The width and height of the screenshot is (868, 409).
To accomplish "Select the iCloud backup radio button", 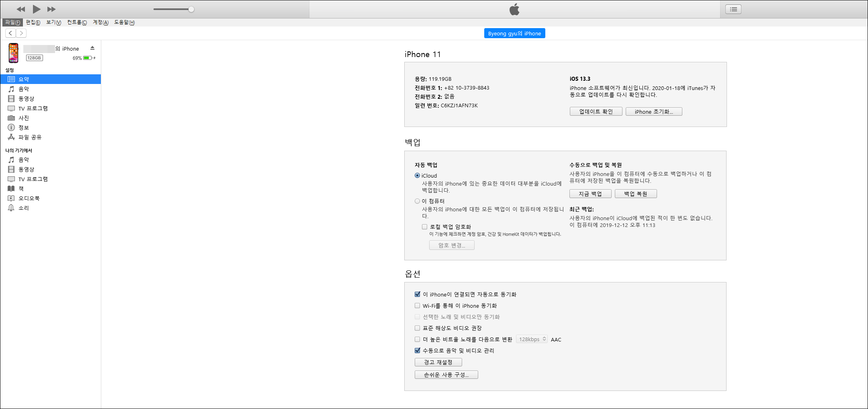I will [417, 176].
